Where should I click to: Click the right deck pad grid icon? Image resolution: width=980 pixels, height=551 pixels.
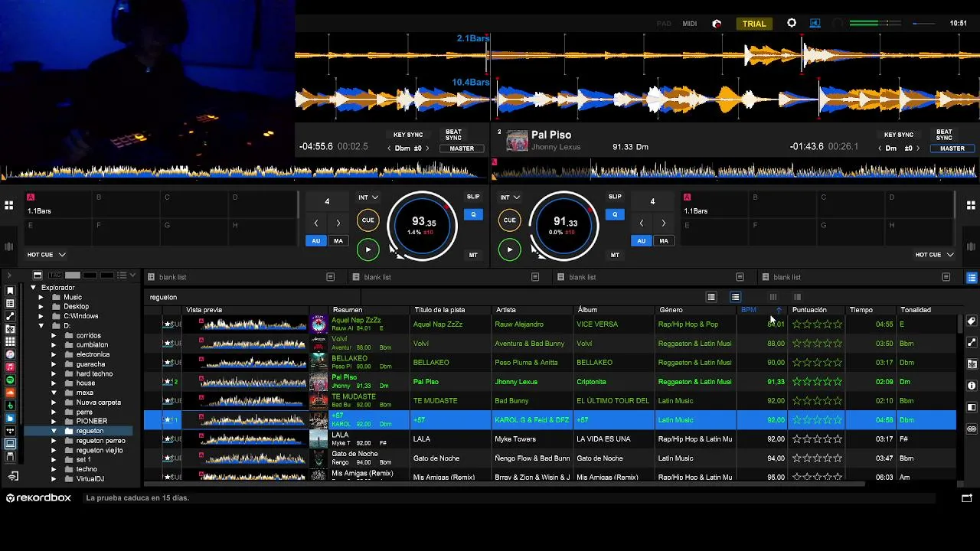pos(971,205)
